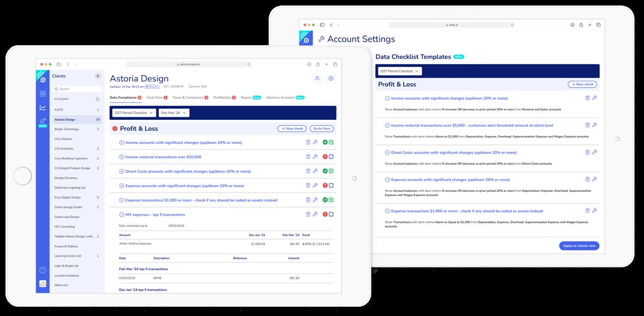644x316 pixels.
Task: Uncheck the Income accounts with significant changes checkbox
Action: coord(331,142)
